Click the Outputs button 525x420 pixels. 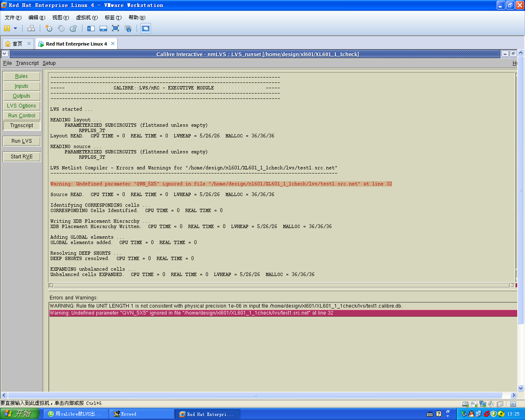22,96
